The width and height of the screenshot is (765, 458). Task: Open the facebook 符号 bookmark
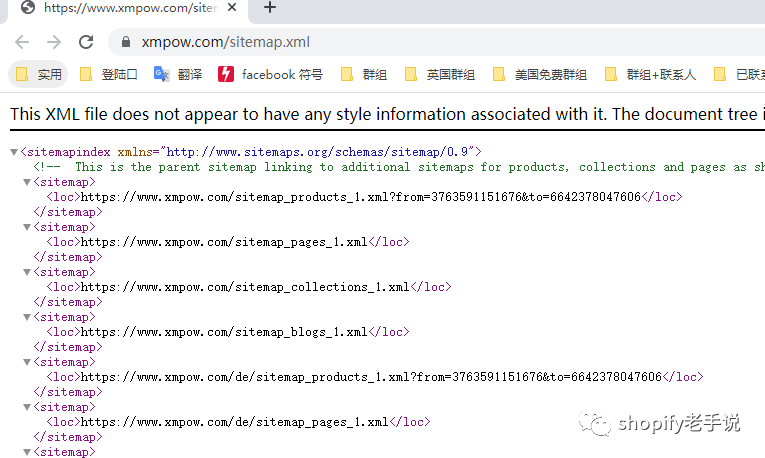(x=270, y=75)
